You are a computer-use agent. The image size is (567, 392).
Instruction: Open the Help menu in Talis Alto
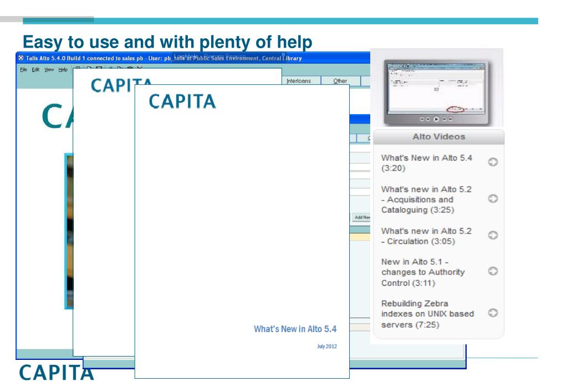tap(63, 70)
